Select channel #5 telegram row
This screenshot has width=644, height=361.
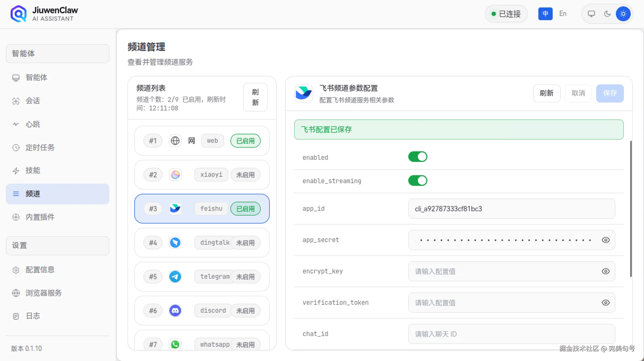pos(202,277)
